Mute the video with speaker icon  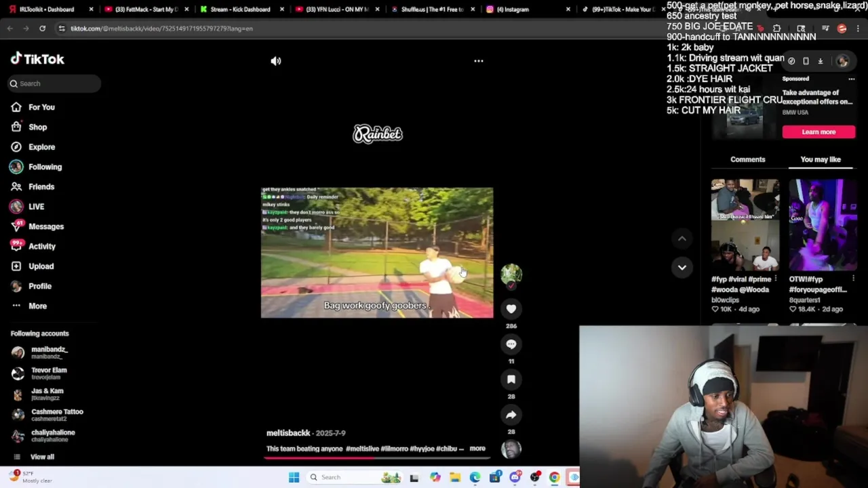(x=275, y=61)
